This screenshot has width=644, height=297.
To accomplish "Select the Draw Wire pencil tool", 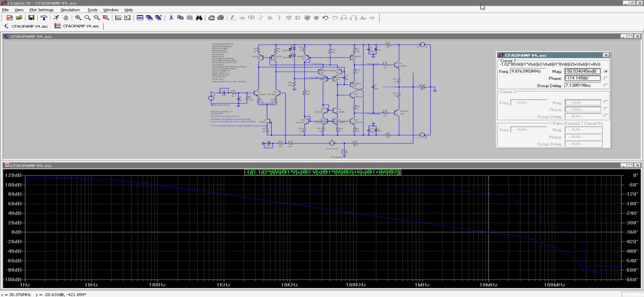I will pos(233,18).
